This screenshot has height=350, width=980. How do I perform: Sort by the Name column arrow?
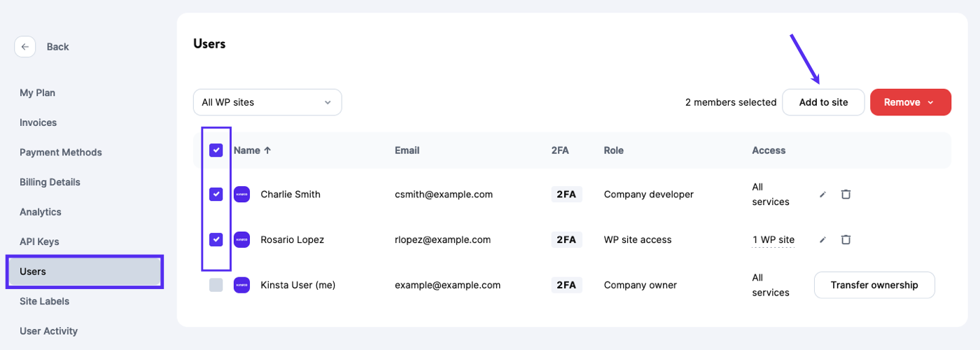pos(267,150)
